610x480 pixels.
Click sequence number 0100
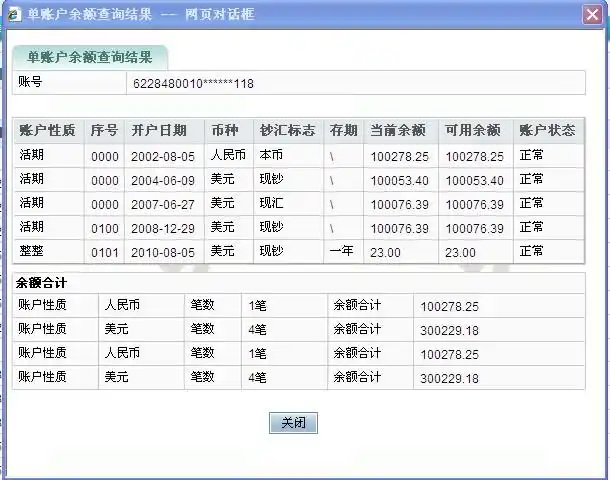point(105,229)
